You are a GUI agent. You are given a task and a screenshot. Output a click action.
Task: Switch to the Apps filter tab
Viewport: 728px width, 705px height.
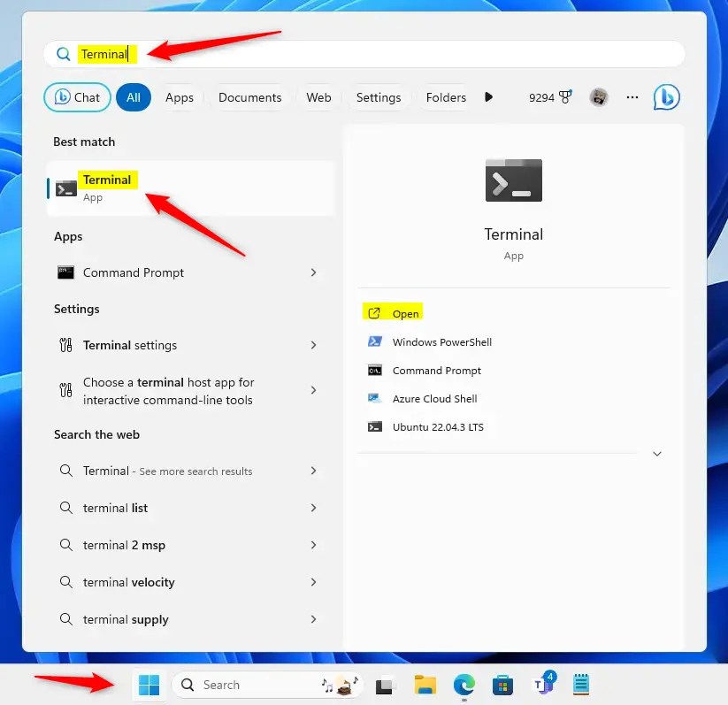click(180, 97)
